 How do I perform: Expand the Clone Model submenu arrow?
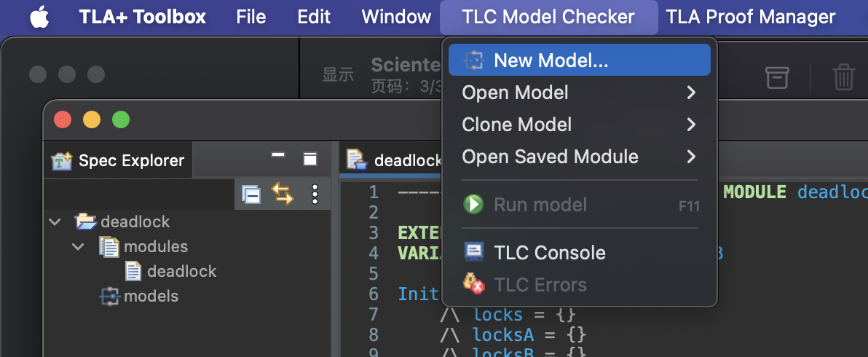[691, 125]
